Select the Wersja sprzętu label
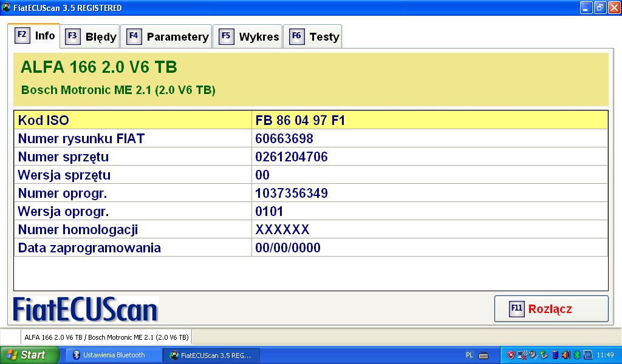 click(x=64, y=175)
